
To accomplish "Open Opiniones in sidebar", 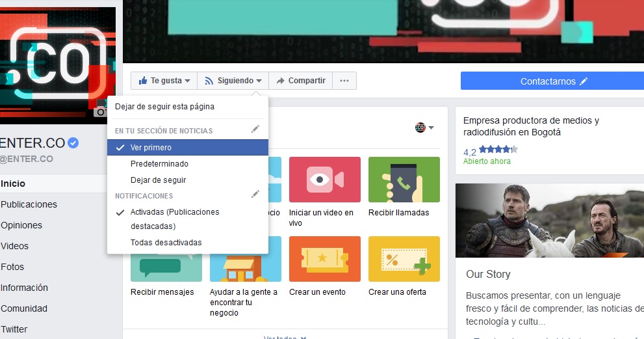I will [x=21, y=225].
